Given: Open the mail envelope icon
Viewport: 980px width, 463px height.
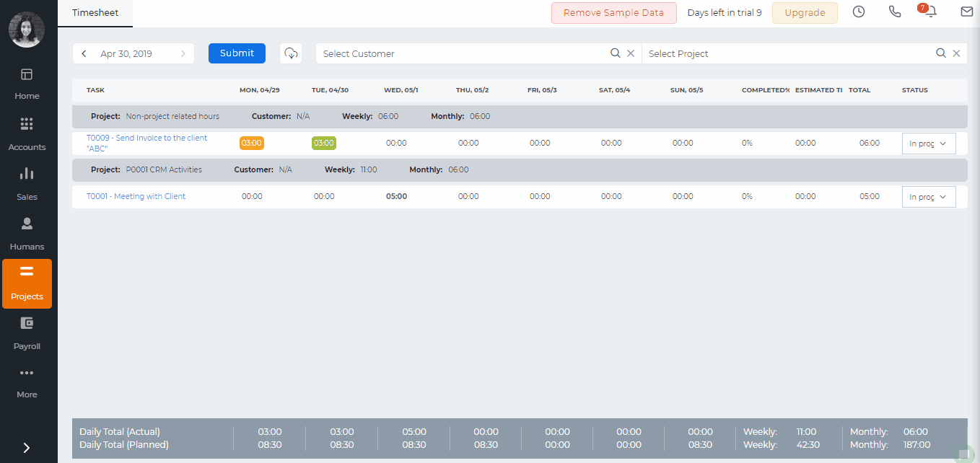Looking at the screenshot, I should point(967,12).
